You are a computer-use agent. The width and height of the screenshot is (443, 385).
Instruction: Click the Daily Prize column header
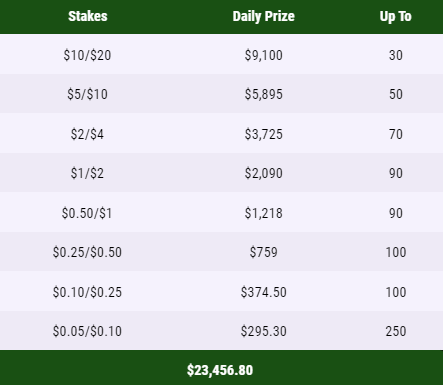[263, 16]
